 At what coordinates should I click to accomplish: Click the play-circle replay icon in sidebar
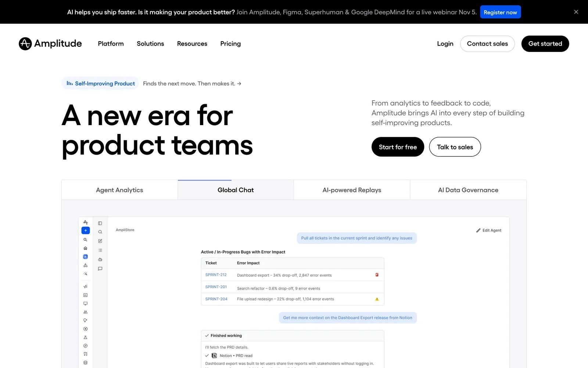[86, 329]
